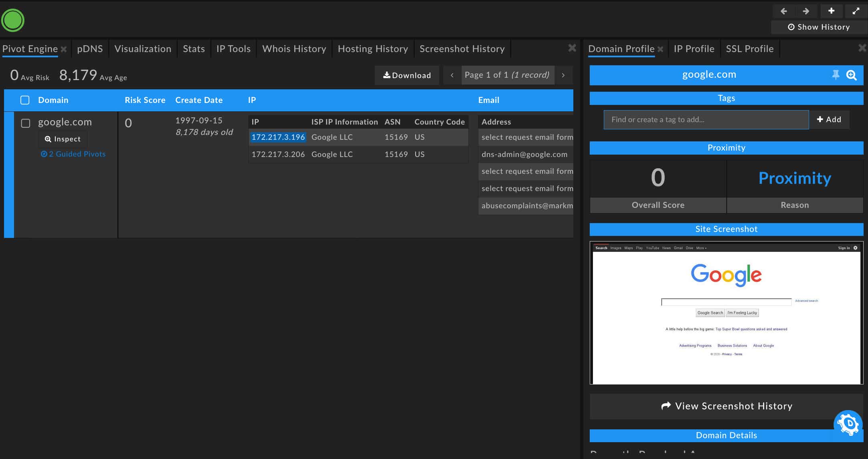The height and width of the screenshot is (459, 868).
Task: Click the plus icon to add panel
Action: pyautogui.click(x=831, y=11)
